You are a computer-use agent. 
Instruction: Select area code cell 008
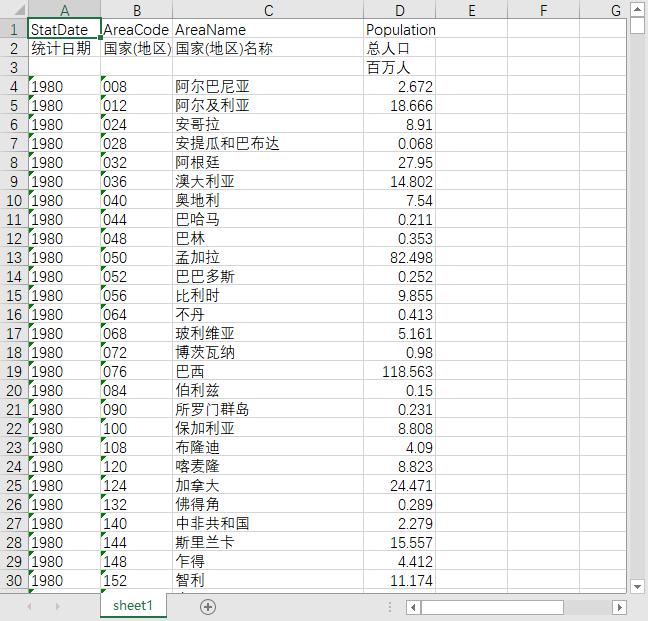[137, 86]
